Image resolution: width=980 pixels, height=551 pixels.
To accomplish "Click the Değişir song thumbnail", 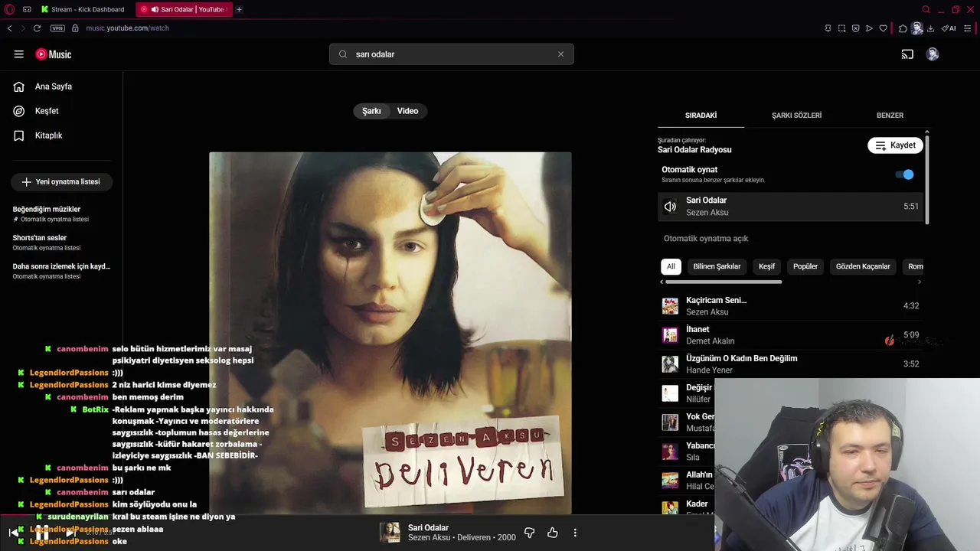I will (670, 393).
